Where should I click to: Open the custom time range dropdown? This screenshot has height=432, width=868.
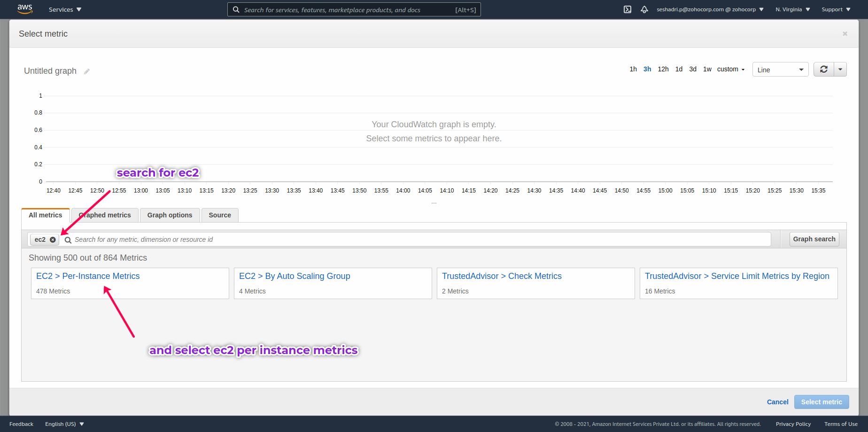click(x=731, y=69)
